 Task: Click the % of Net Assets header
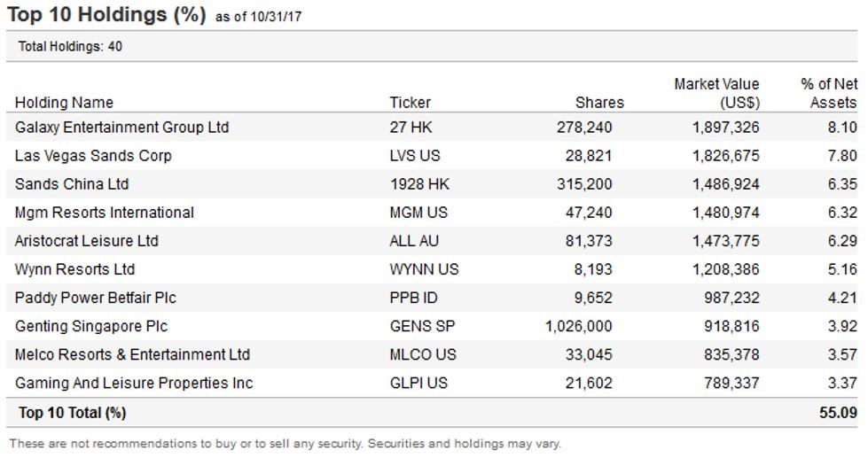pyautogui.click(x=830, y=93)
